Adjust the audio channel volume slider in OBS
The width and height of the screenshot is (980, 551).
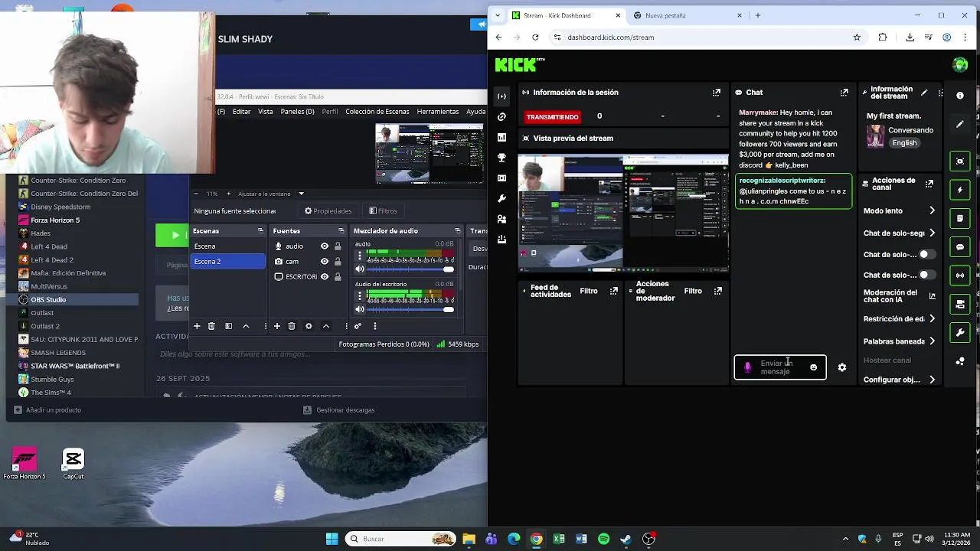(410, 269)
